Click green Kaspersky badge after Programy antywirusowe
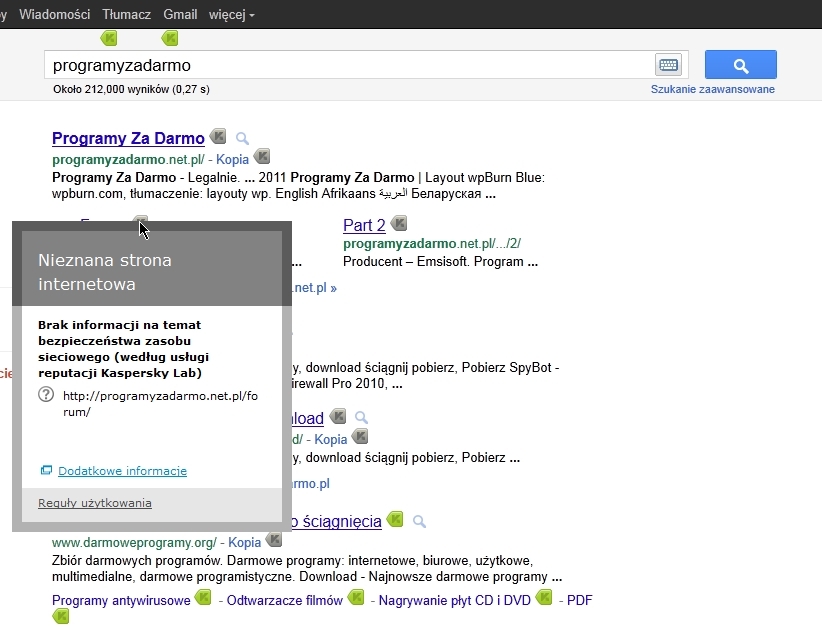This screenshot has width=822, height=633. click(203, 597)
